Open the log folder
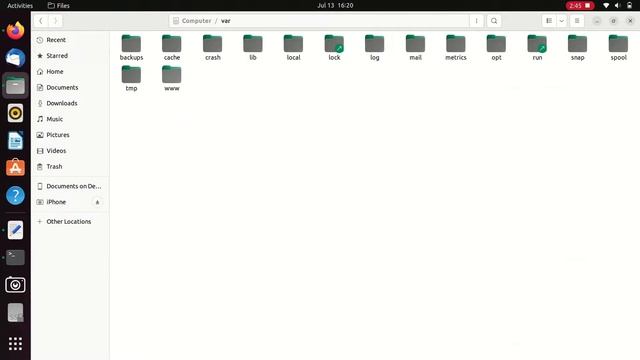The image size is (640, 360). coord(374,48)
